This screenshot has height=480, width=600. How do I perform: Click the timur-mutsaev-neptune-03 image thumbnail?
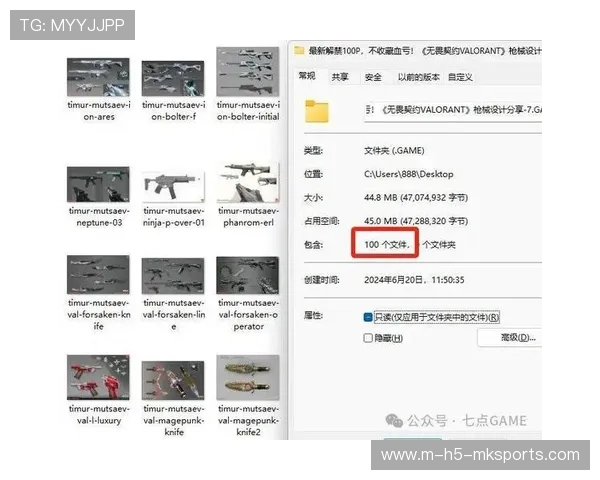click(x=98, y=184)
